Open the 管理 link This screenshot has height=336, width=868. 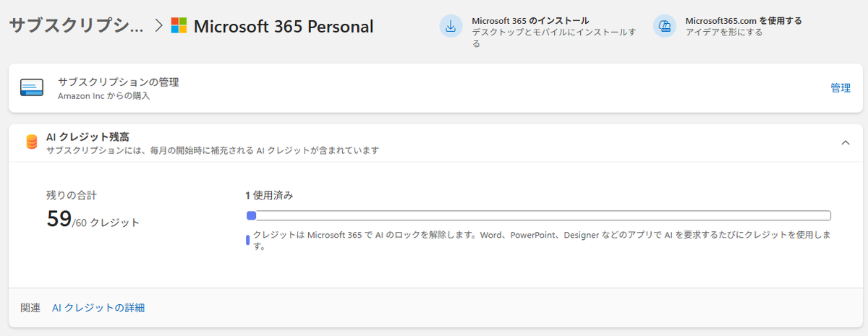(841, 87)
